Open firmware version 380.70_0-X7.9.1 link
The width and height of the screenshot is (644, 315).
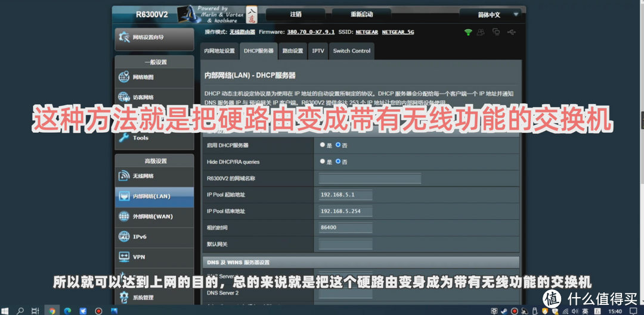311,32
